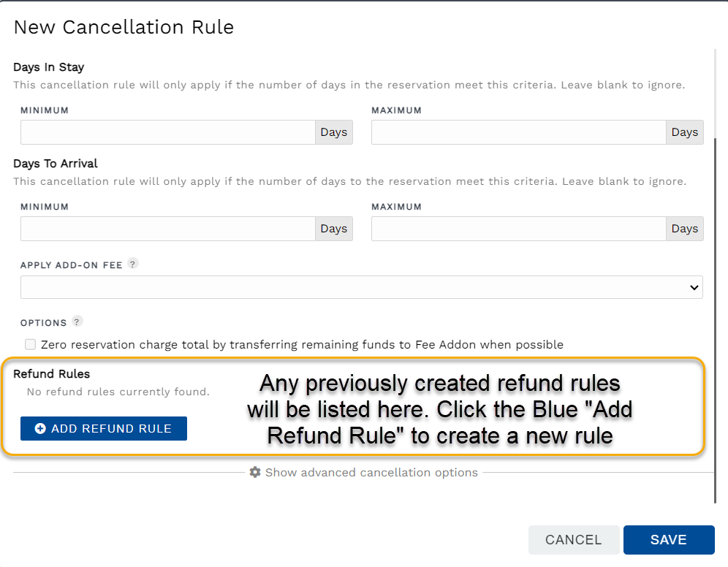Click the Days suffix on maximum arrival field
Image resolution: width=728 pixels, height=567 pixels.
pos(684,228)
